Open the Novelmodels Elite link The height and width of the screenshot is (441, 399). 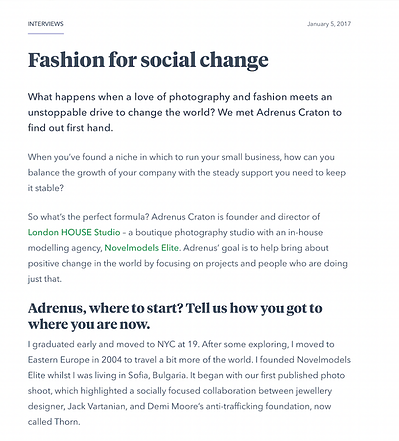click(x=142, y=248)
